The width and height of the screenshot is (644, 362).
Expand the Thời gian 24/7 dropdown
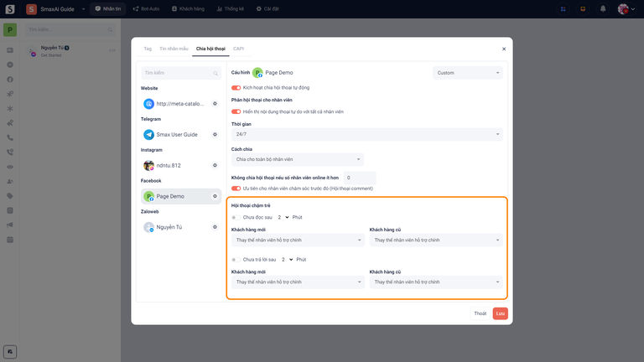pos(366,134)
